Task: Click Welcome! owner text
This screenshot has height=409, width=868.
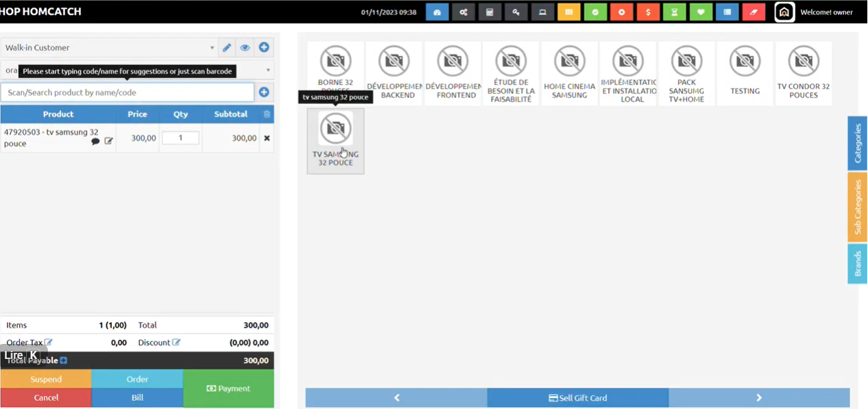Action: tap(827, 12)
